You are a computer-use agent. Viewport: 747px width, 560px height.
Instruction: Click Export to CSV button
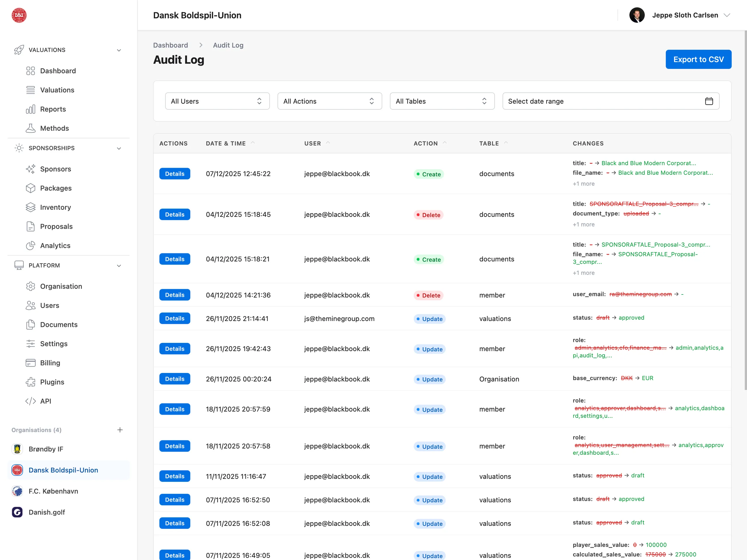(x=698, y=60)
